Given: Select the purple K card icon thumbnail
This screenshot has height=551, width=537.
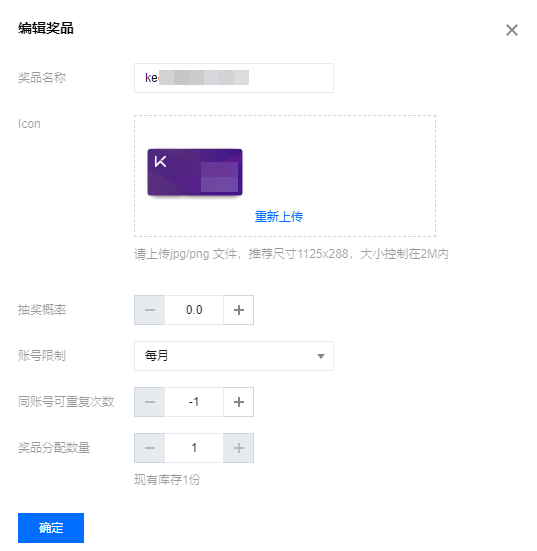Looking at the screenshot, I should (x=195, y=172).
